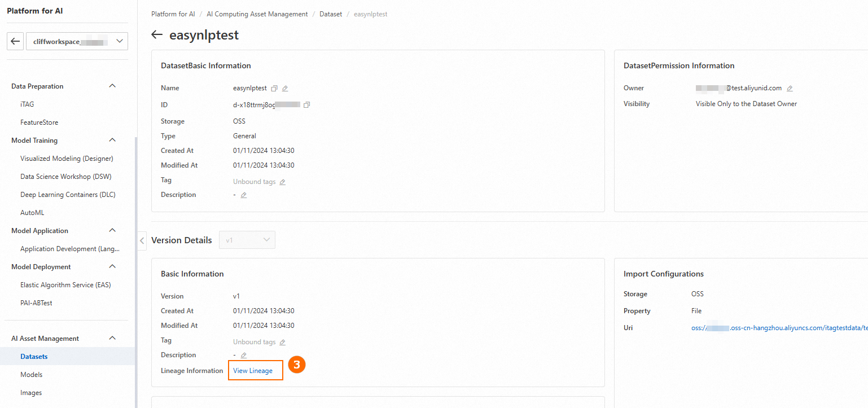Collapse the Model Training section
868x408 pixels.
click(x=112, y=141)
